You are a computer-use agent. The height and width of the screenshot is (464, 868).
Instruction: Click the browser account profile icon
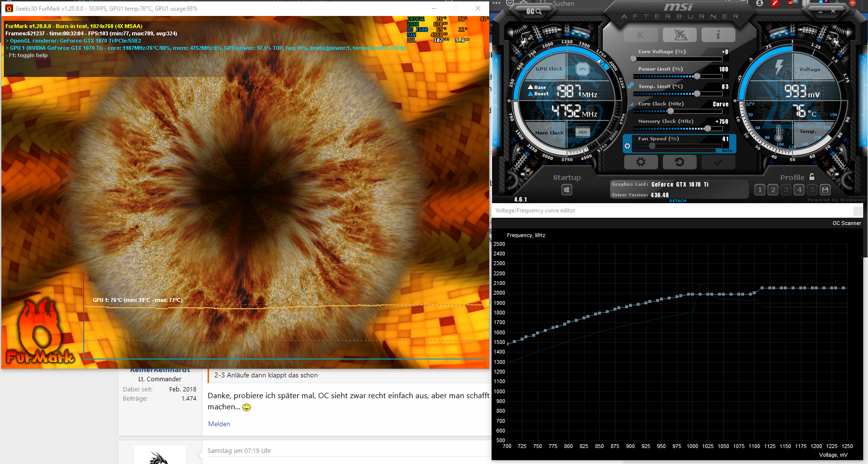(760, 3)
